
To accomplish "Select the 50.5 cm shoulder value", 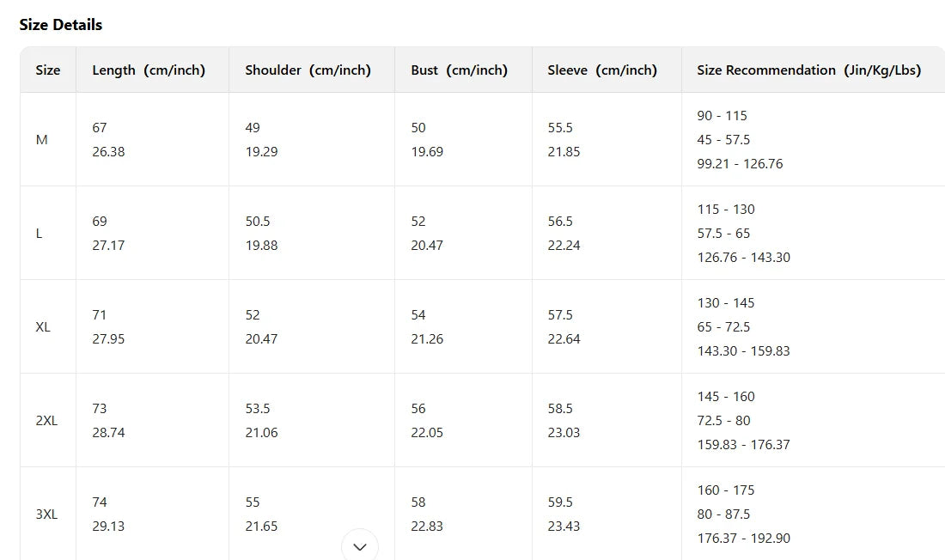I will [258, 222].
